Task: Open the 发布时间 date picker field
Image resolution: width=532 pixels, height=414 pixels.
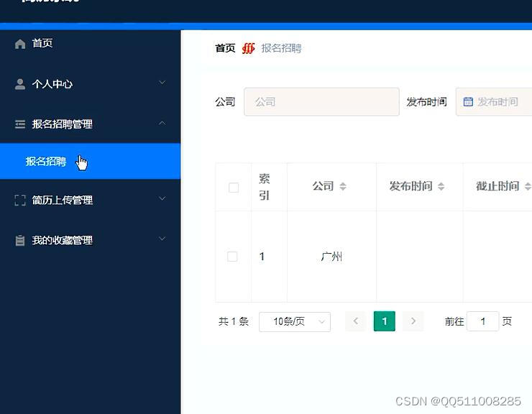Action: pos(494,102)
